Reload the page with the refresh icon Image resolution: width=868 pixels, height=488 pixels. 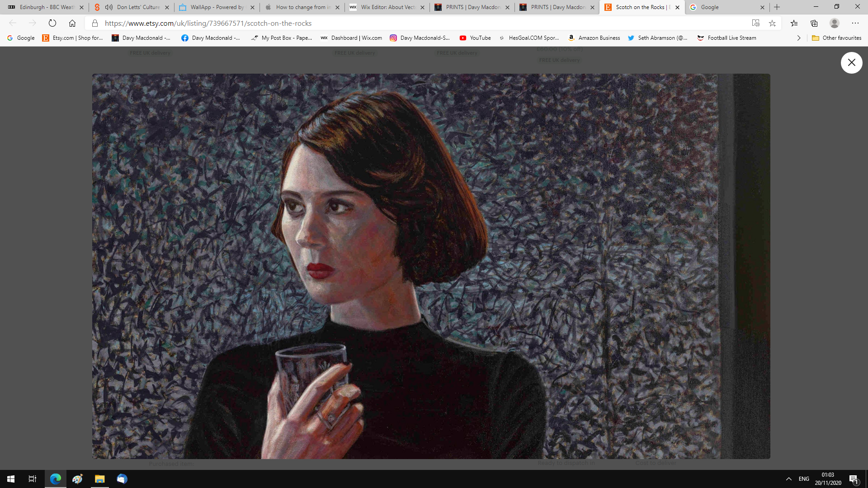point(52,23)
